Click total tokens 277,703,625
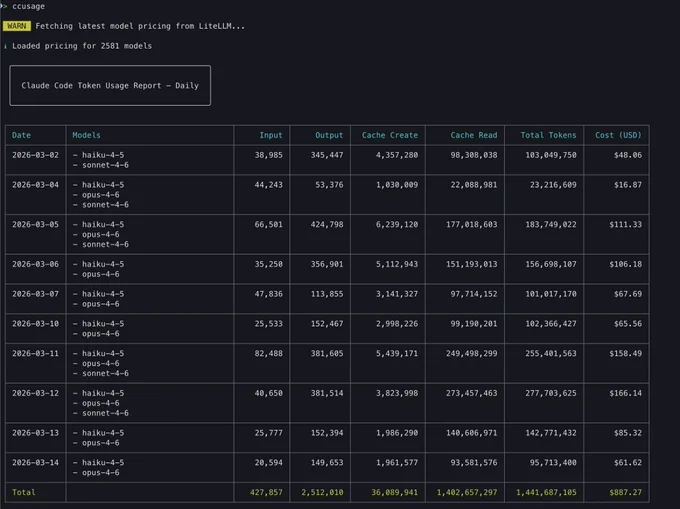This screenshot has width=680, height=509. (x=551, y=393)
